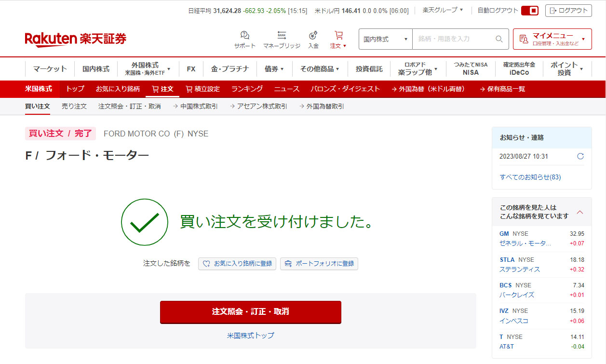Image resolution: width=606 pixels, height=364 pixels.
Task: Click the Support chat icon
Action: [x=244, y=36]
